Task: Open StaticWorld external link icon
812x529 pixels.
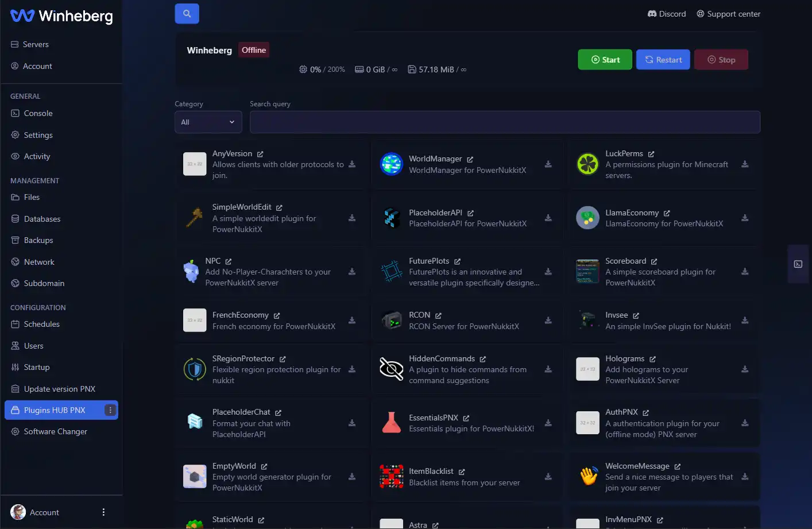Action: pyautogui.click(x=261, y=520)
